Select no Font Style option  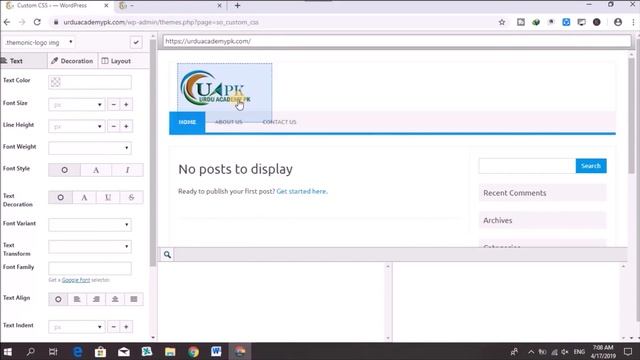tap(64, 170)
